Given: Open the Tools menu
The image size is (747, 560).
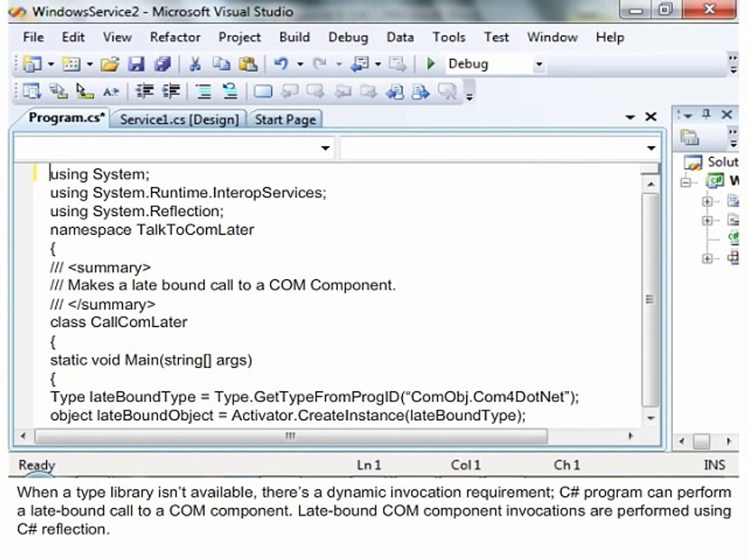Looking at the screenshot, I should 449,37.
